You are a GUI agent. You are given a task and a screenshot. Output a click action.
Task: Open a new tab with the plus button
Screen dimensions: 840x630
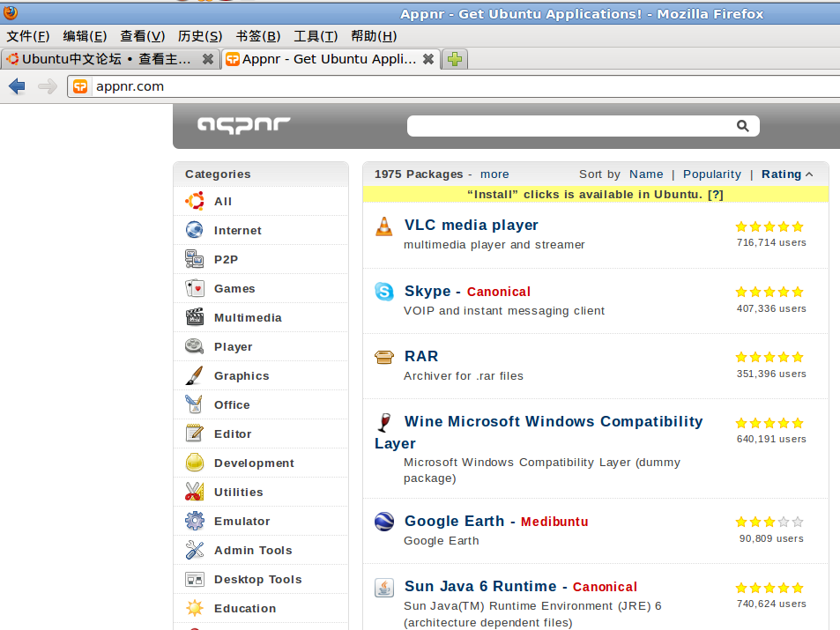[x=455, y=59]
